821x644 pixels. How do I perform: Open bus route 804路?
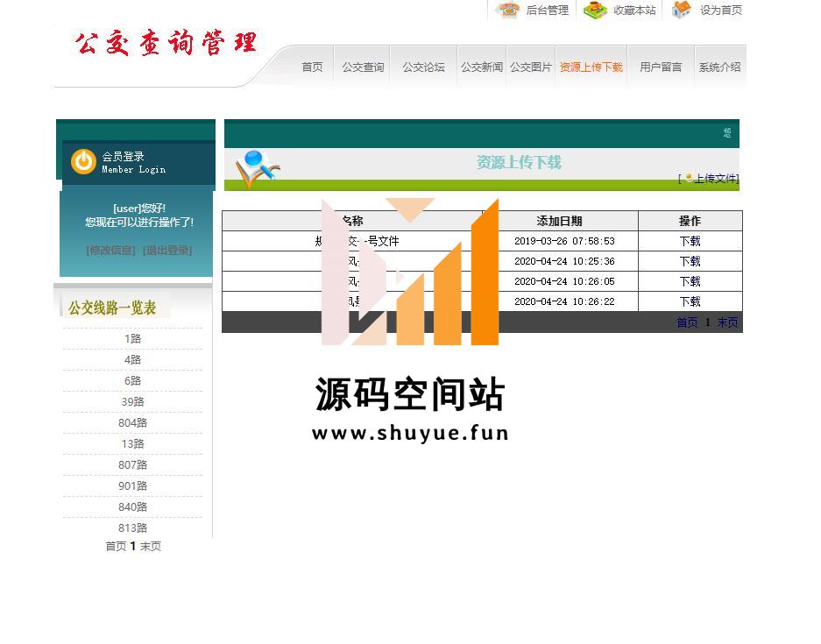point(132,422)
